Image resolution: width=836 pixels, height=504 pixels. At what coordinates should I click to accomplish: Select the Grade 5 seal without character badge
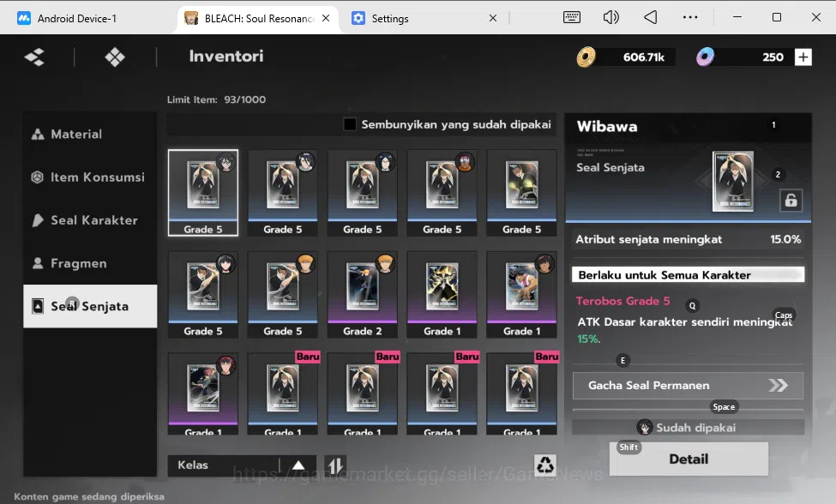[521, 192]
